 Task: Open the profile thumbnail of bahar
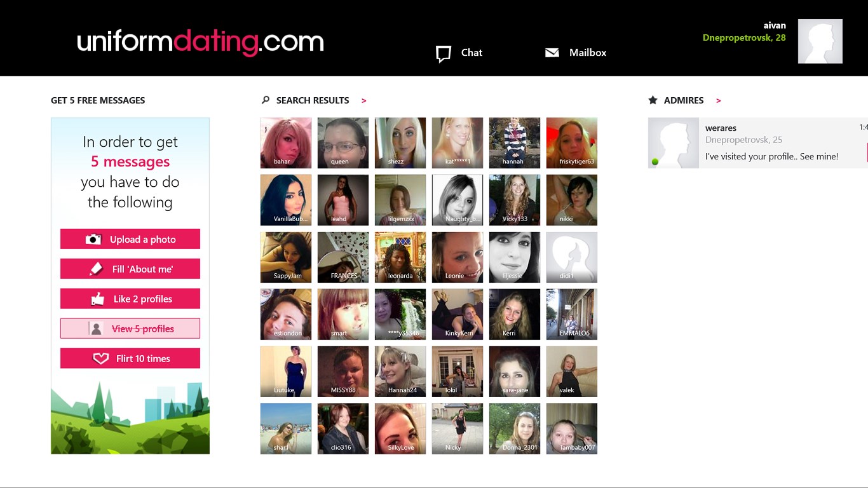286,143
